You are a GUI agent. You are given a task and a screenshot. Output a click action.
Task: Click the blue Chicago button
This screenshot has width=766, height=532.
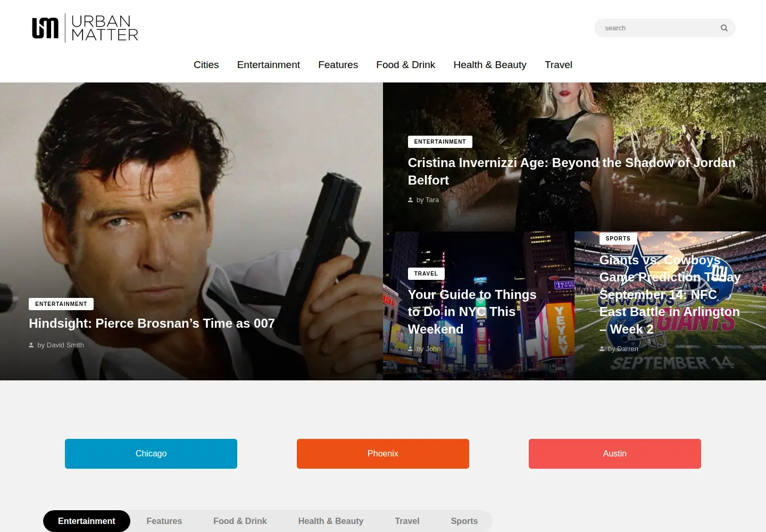tap(151, 454)
